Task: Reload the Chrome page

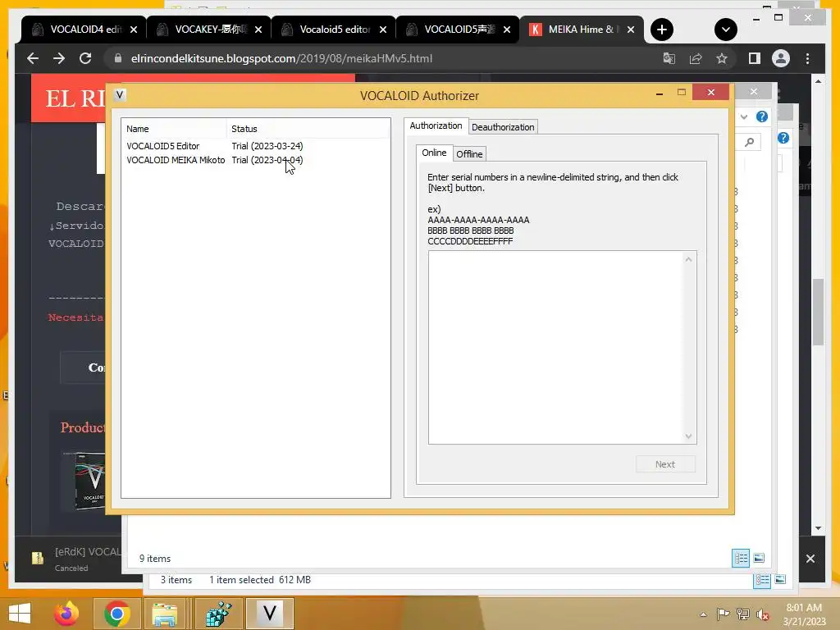Action: click(x=85, y=58)
